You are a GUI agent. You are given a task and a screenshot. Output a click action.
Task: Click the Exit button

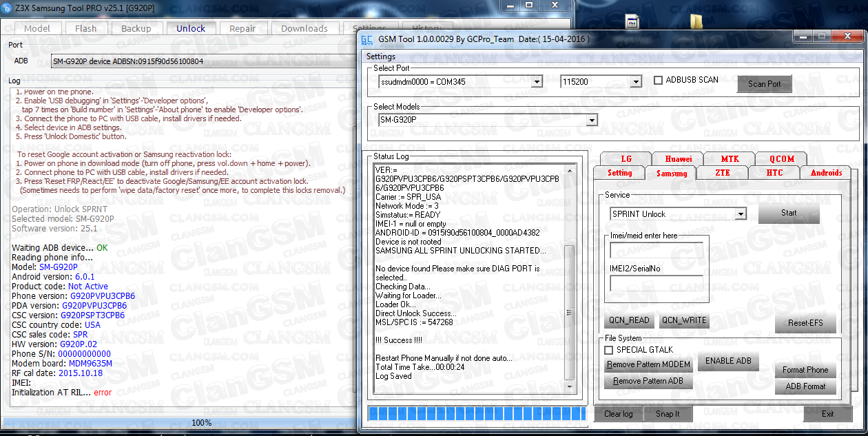[x=827, y=414]
